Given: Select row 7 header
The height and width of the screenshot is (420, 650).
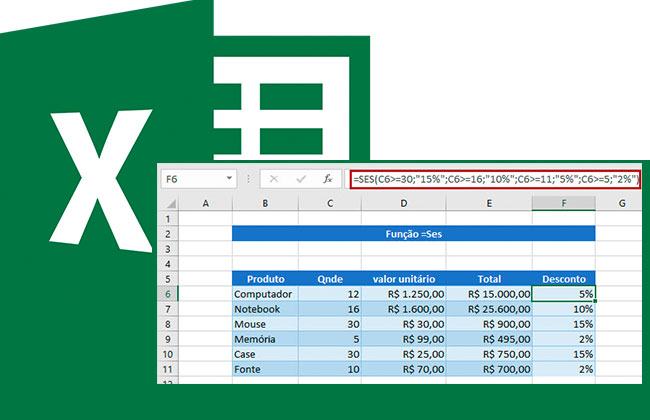Looking at the screenshot, I should [168, 309].
